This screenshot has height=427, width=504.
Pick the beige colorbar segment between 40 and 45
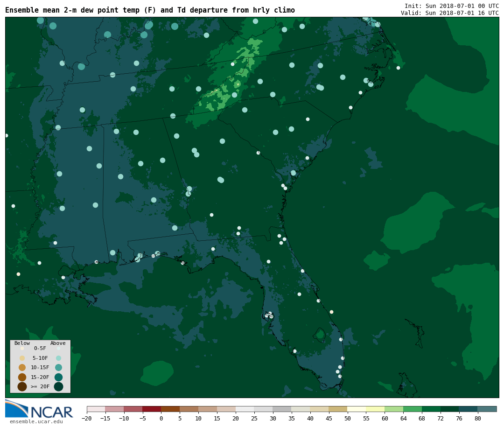[x=320, y=409]
